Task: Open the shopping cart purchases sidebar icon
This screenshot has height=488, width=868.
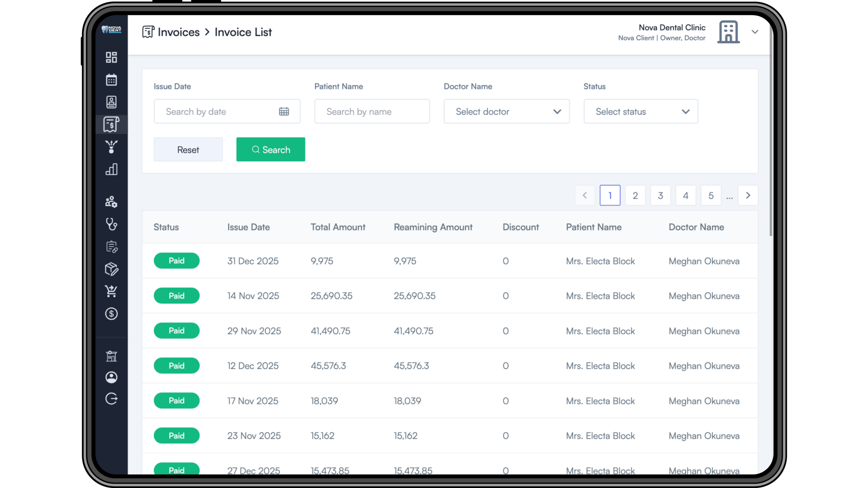Action: [x=111, y=291]
